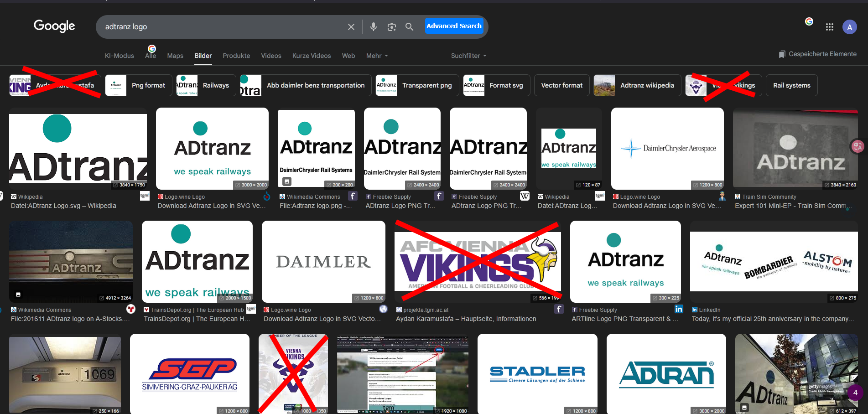Open the Google apps grid

[830, 27]
